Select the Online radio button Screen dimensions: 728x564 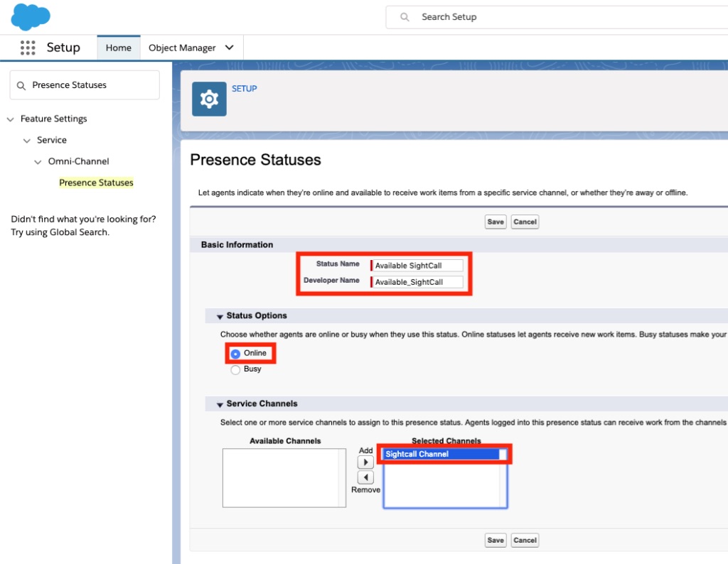click(235, 354)
